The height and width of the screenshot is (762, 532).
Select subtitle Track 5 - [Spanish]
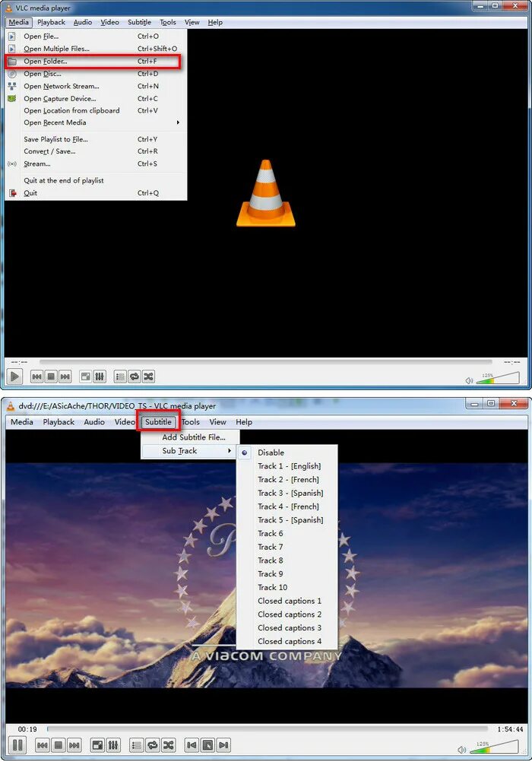click(x=287, y=520)
